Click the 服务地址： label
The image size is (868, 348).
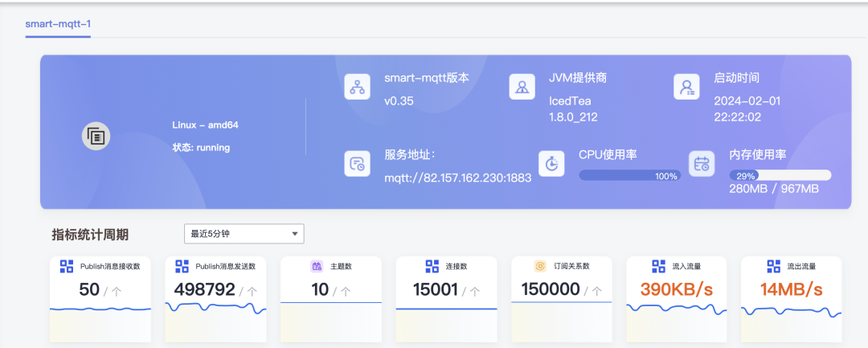pyautogui.click(x=411, y=155)
